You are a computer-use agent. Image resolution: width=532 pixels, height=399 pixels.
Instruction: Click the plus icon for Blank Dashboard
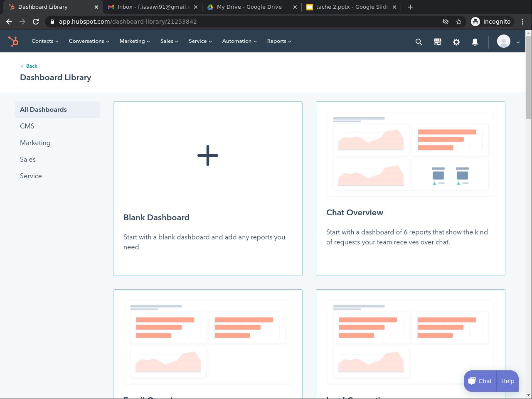click(208, 155)
